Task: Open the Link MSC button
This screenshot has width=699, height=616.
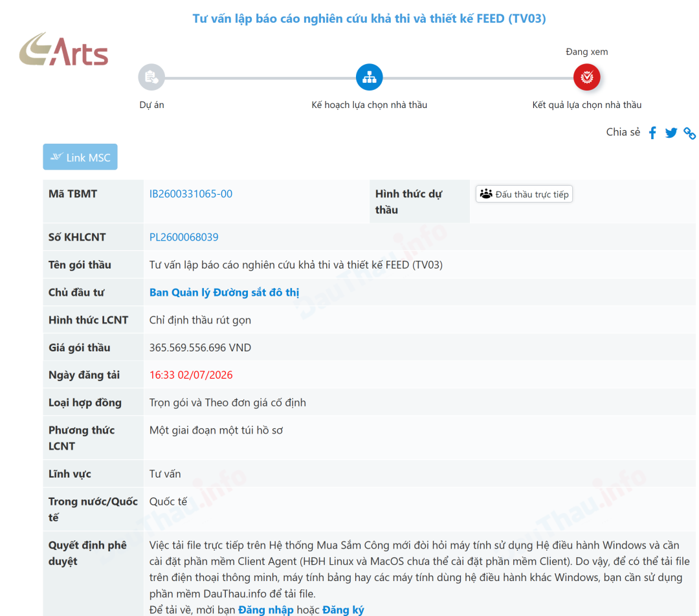Action: [x=80, y=157]
